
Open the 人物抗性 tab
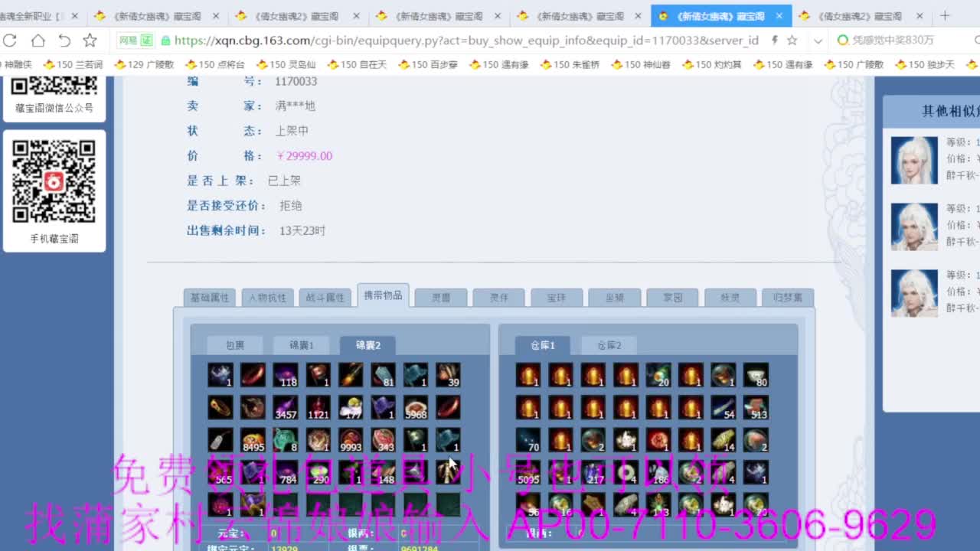pyautogui.click(x=268, y=298)
